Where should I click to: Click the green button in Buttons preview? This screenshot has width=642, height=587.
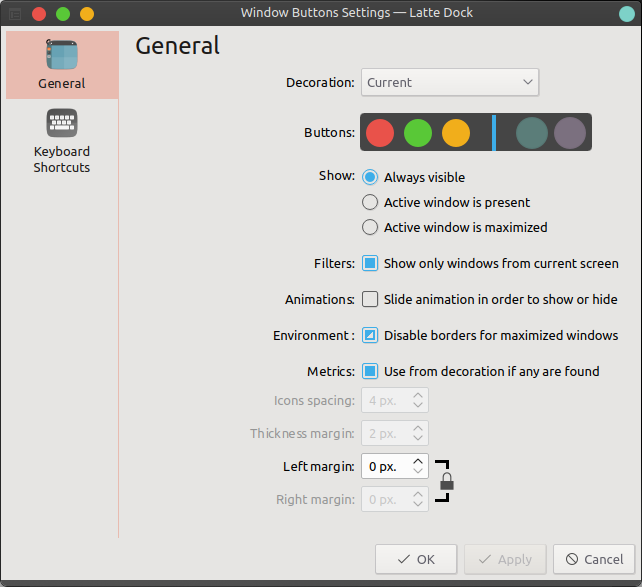(x=418, y=132)
